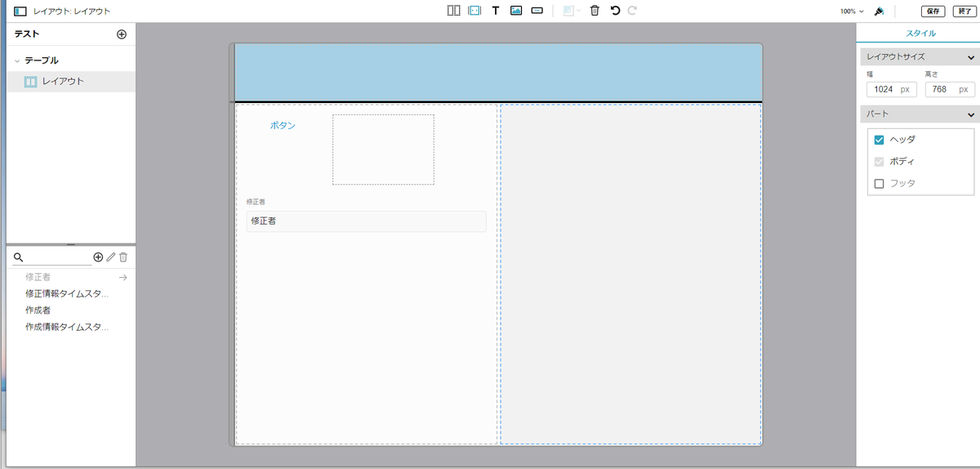Screen dimensions: 980x469
Task: Add a new field with plus icon
Action: click(98, 257)
